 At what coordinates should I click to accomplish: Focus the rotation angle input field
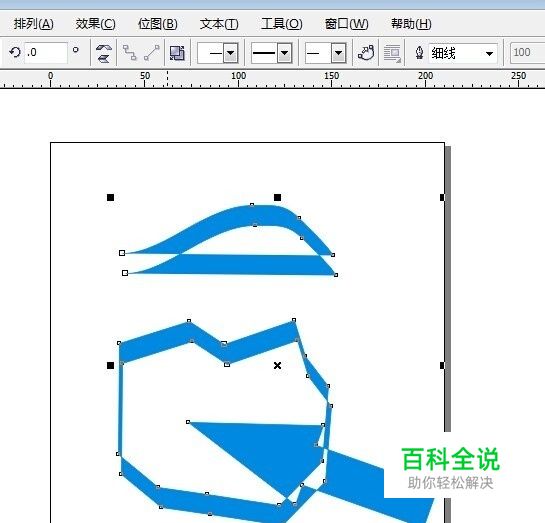tap(46, 53)
